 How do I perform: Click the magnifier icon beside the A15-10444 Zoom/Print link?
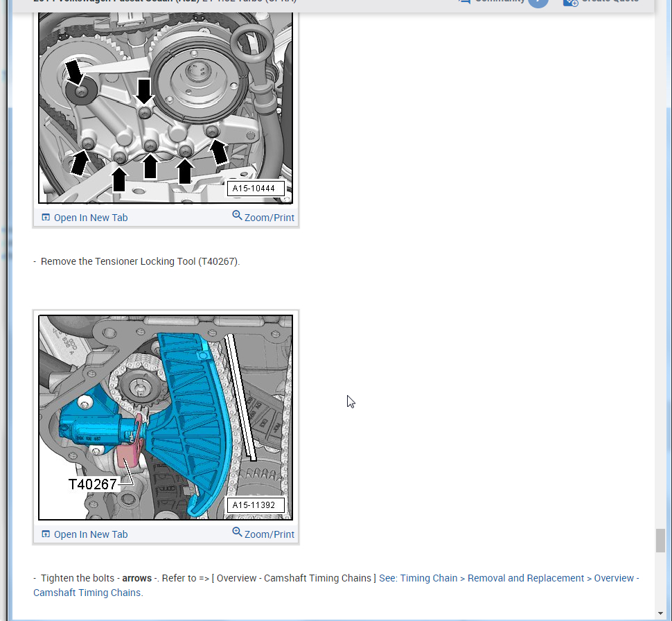[x=237, y=215]
